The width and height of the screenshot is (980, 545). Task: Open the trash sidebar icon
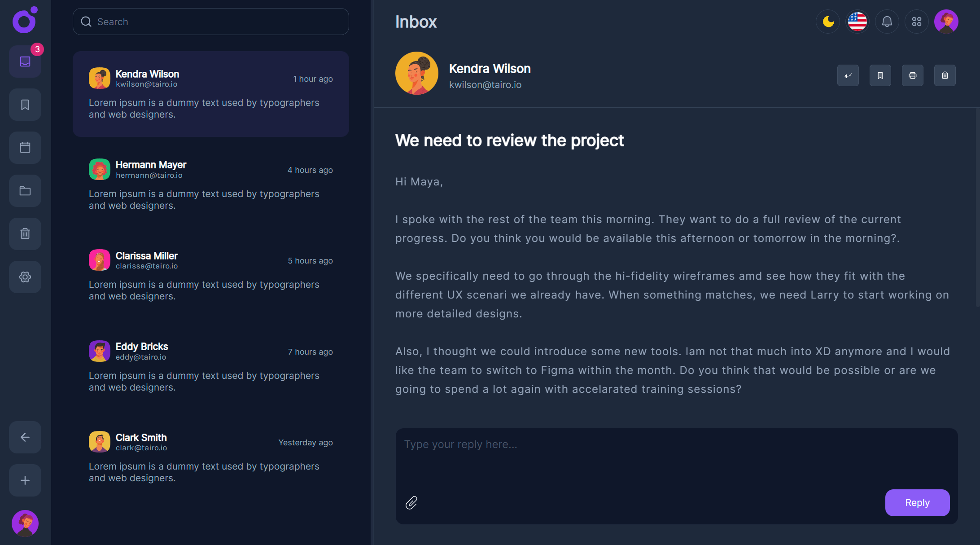point(25,234)
